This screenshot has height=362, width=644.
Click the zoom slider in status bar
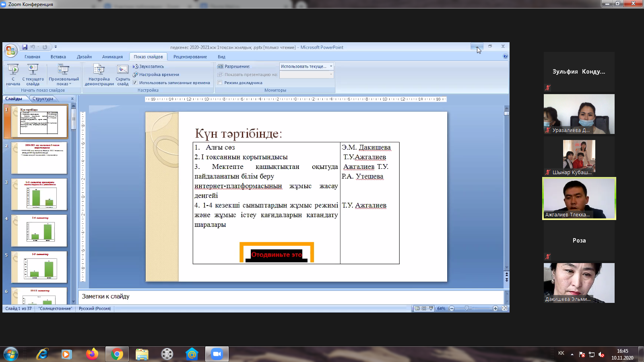pyautogui.click(x=466, y=309)
